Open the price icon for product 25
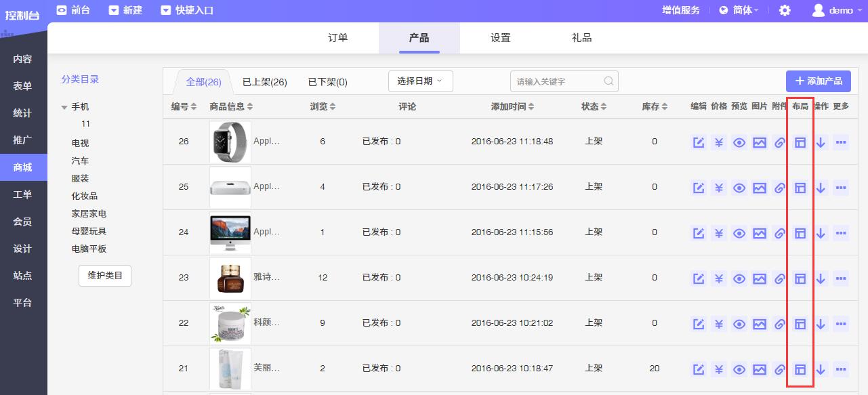The width and height of the screenshot is (868, 395). (x=719, y=188)
